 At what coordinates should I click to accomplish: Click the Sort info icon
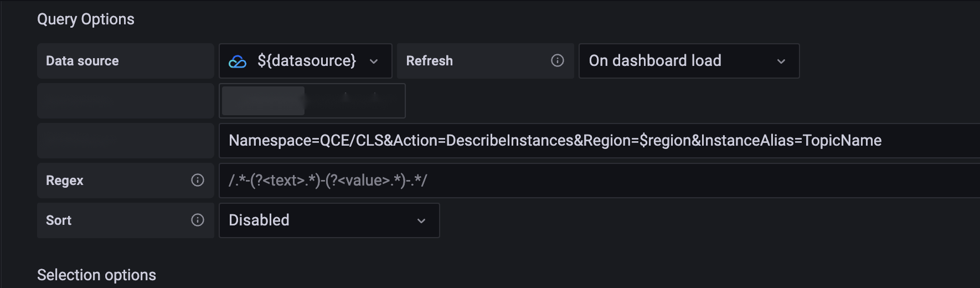(198, 220)
